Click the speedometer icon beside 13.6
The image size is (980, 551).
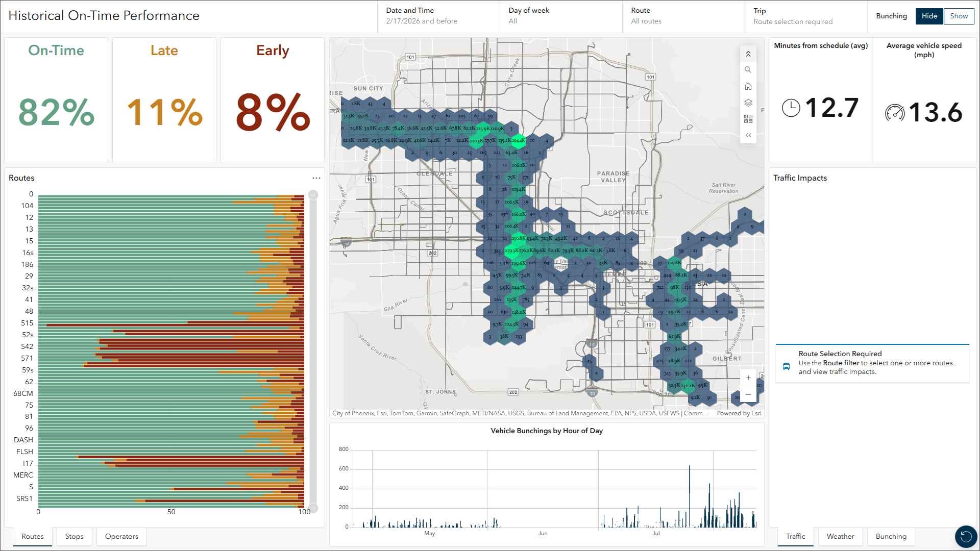[x=895, y=112]
